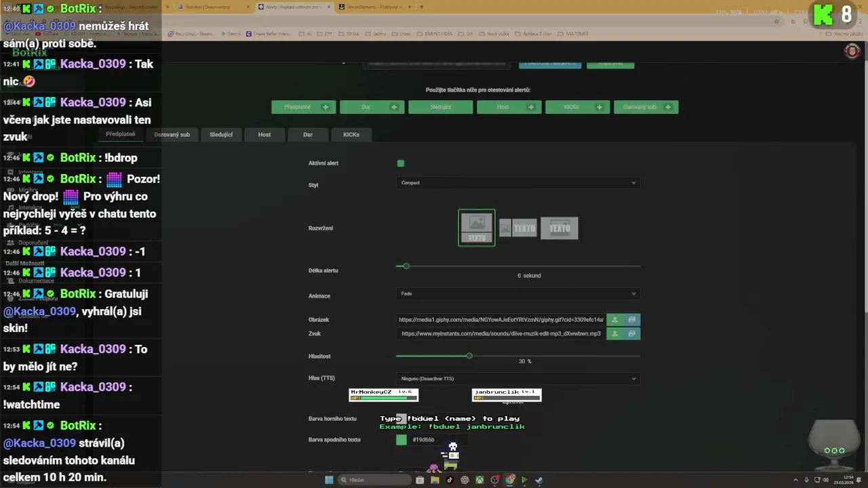Viewport: 868px width, 488px height.
Task: Open Xbox app from taskbar
Action: (479, 480)
